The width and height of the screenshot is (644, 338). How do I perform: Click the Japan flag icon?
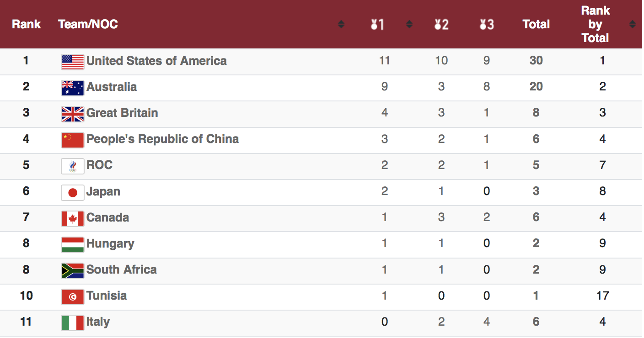(x=73, y=192)
